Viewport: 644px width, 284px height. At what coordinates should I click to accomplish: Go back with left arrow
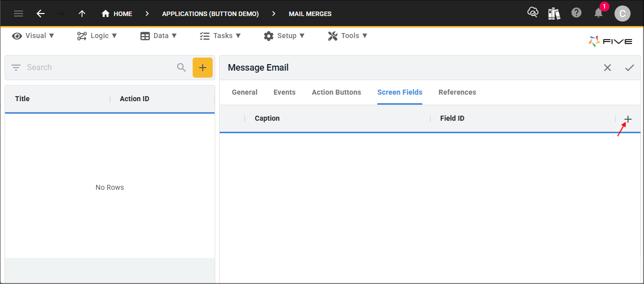41,14
